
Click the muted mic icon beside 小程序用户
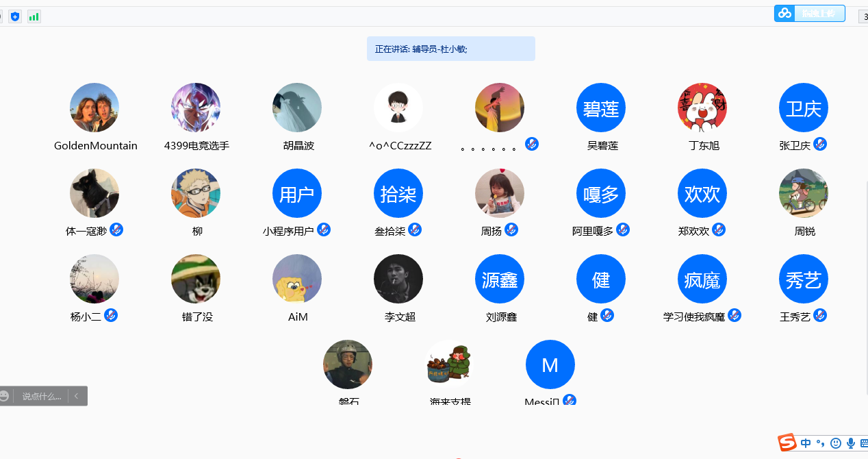(x=324, y=230)
